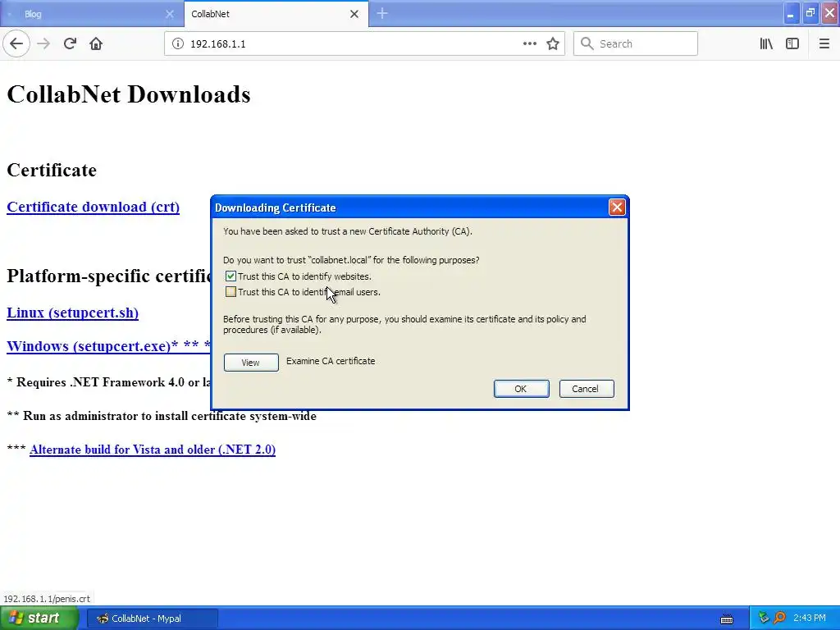Check Trust this CA to identify email users
The image size is (840, 630).
tap(231, 292)
